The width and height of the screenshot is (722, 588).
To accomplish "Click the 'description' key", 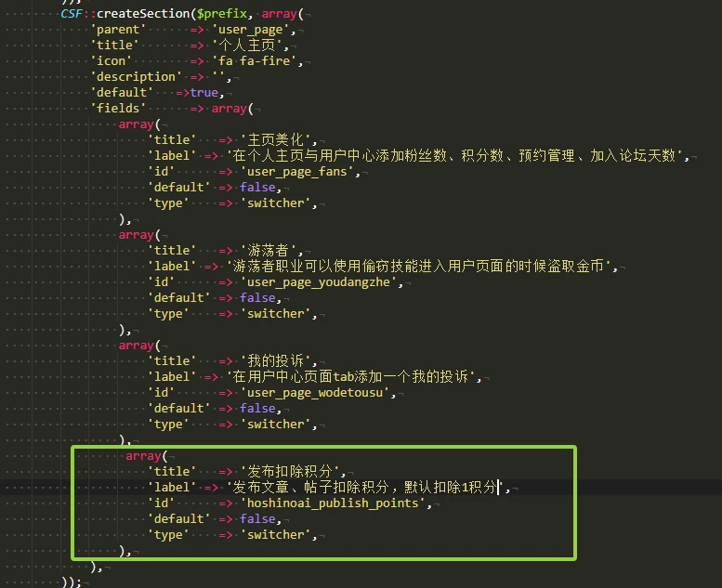I will coord(136,76).
